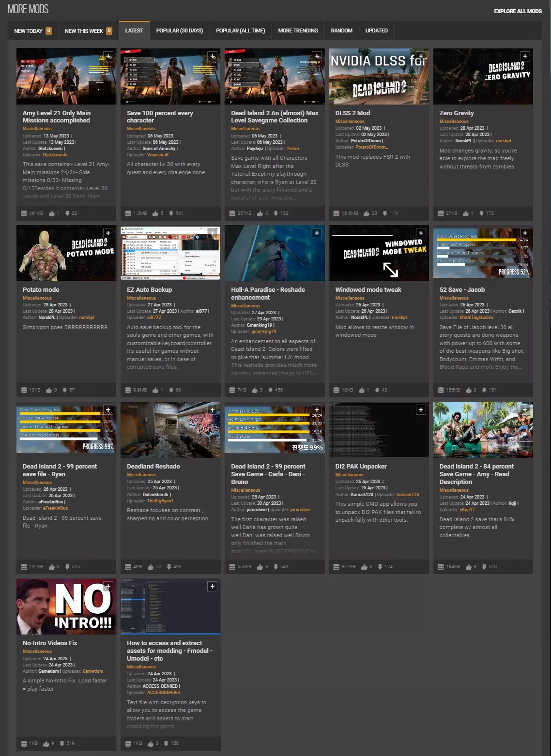Click the file size icon on Zero Gravity card
The width and height of the screenshot is (551, 756).
point(441,213)
